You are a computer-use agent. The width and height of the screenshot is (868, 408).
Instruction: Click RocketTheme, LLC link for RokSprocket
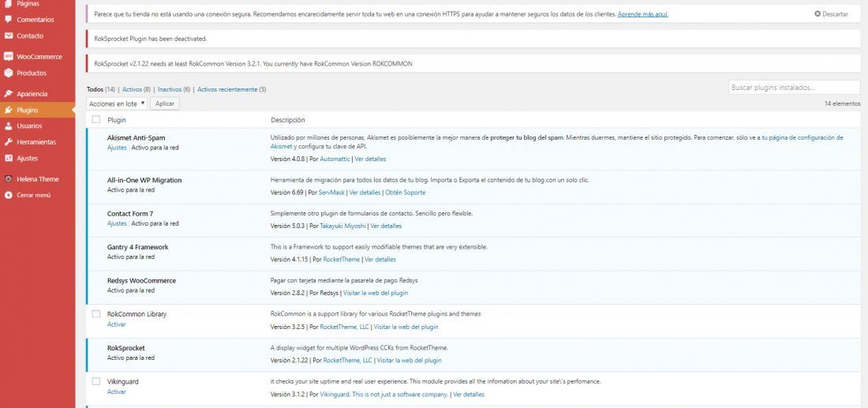[x=348, y=361]
